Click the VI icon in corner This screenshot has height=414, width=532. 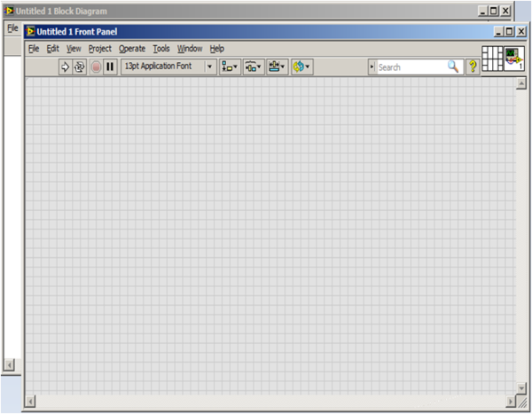tap(514, 59)
